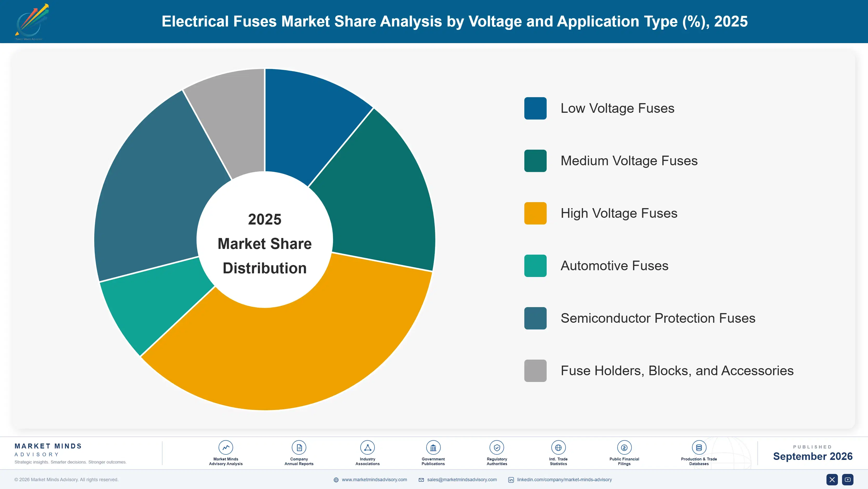
Task: Click the YouTube icon in the footer
Action: click(x=848, y=480)
